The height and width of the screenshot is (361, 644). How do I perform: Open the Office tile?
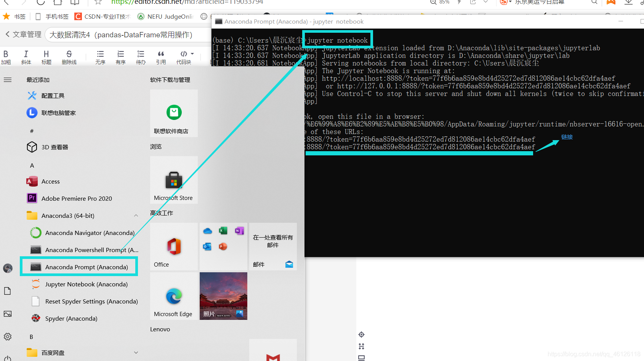(x=174, y=246)
